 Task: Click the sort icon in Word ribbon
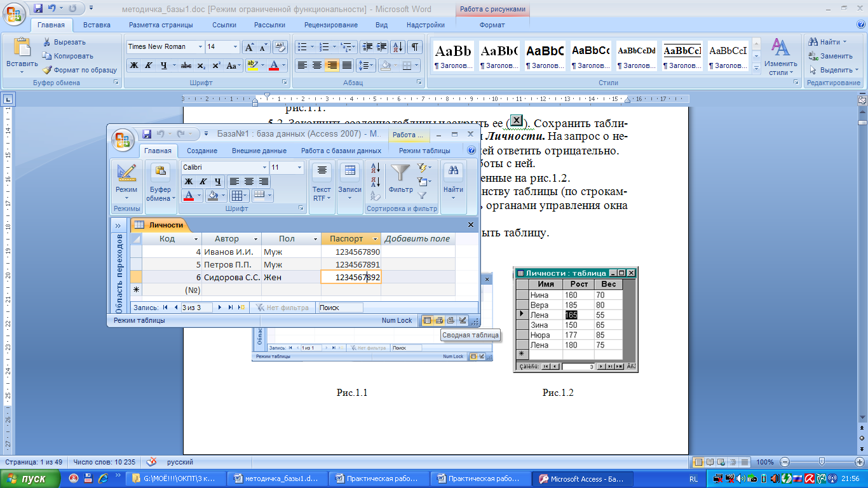tap(397, 47)
